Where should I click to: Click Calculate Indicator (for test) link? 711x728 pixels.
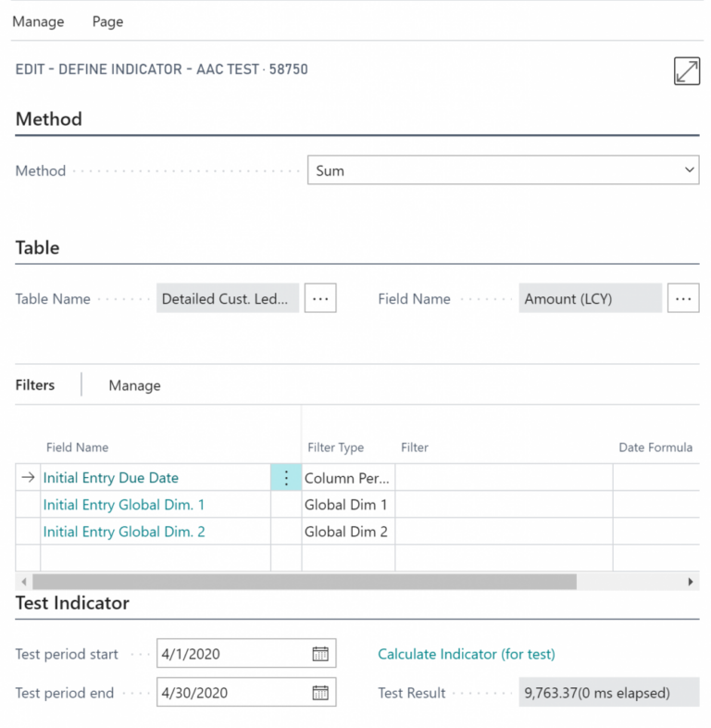[x=467, y=654]
